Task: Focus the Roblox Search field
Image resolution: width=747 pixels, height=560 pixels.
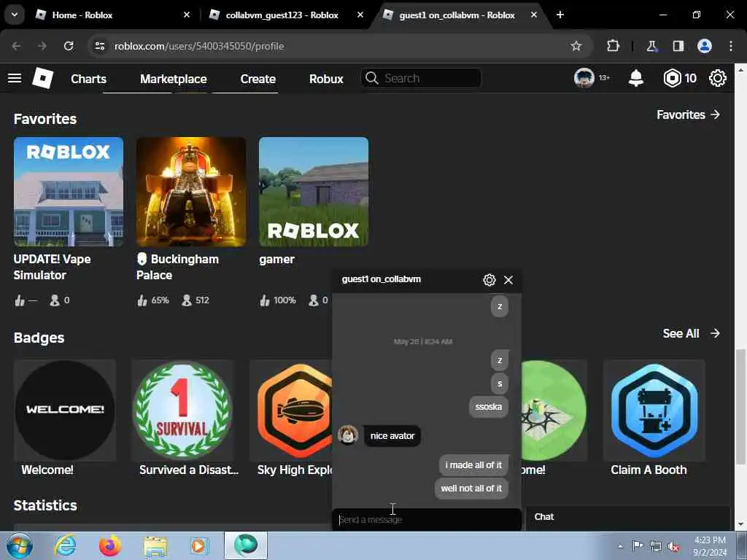Action: click(x=421, y=78)
